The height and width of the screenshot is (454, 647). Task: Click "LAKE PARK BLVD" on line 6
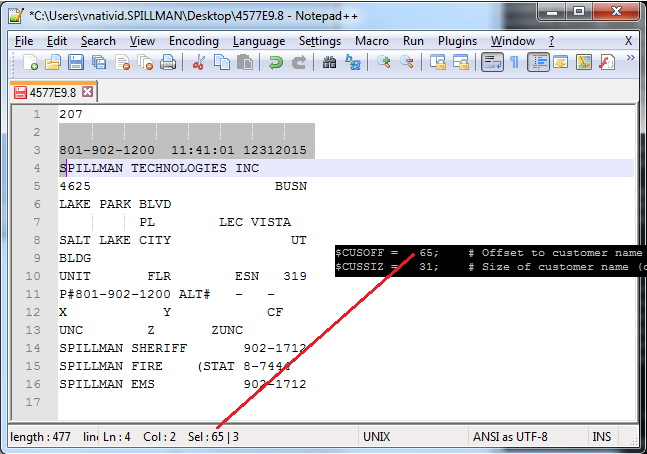115,204
